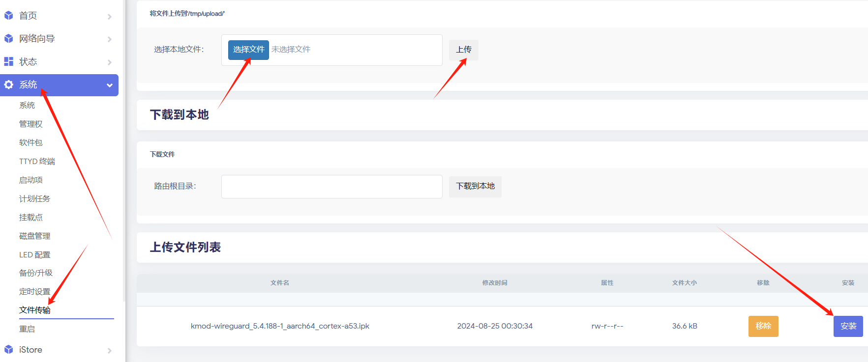This screenshot has height=362, width=868.
Task: Select 文件传输 in the sidebar
Action: click(x=35, y=310)
